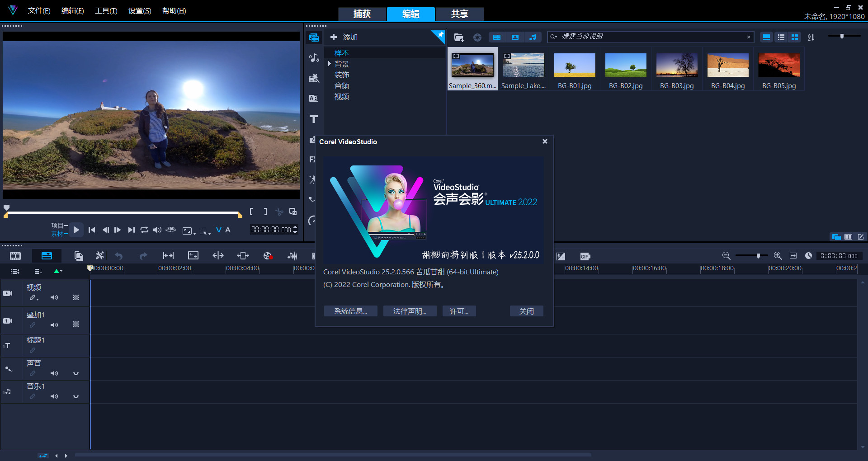Viewport: 868px width, 461px height.
Task: Toggle ripple editing on 标题1 track
Action: pyautogui.click(x=33, y=350)
